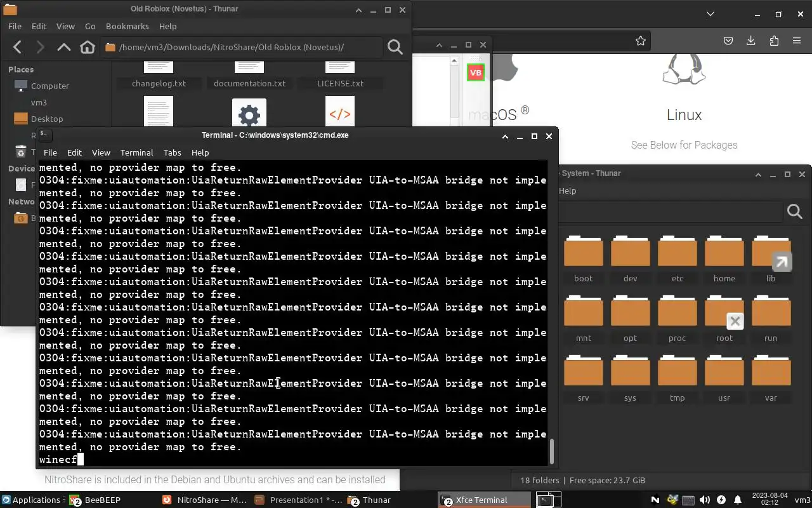Screen dimensions: 812x508
Task: Go back in Old Roblox Thunar window
Action: click(x=18, y=47)
